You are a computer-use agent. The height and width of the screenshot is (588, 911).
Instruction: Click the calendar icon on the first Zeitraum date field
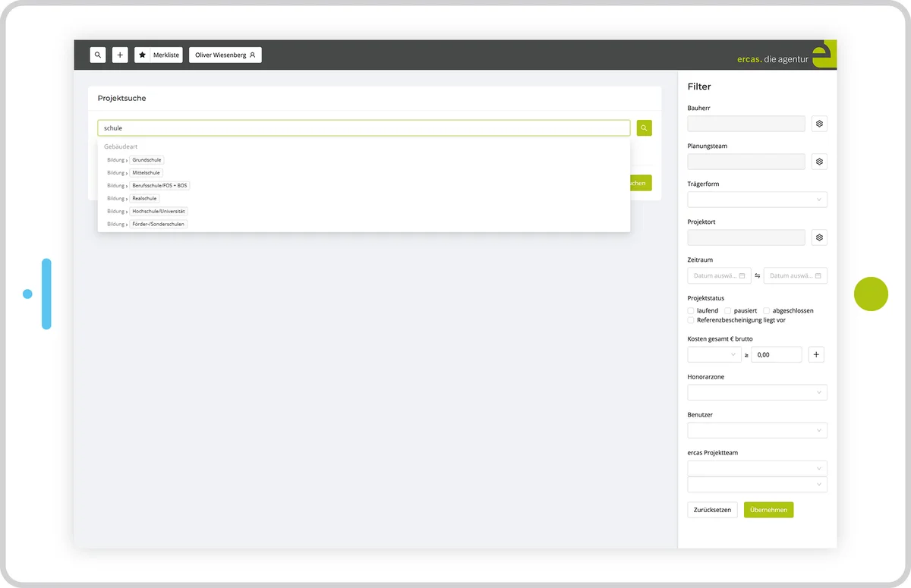tap(743, 275)
